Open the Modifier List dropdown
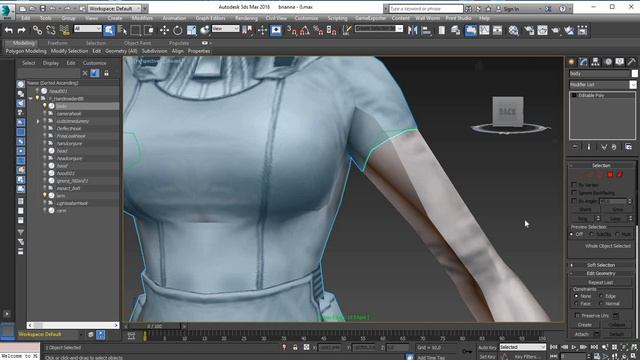The height and width of the screenshot is (360, 640). click(602, 84)
